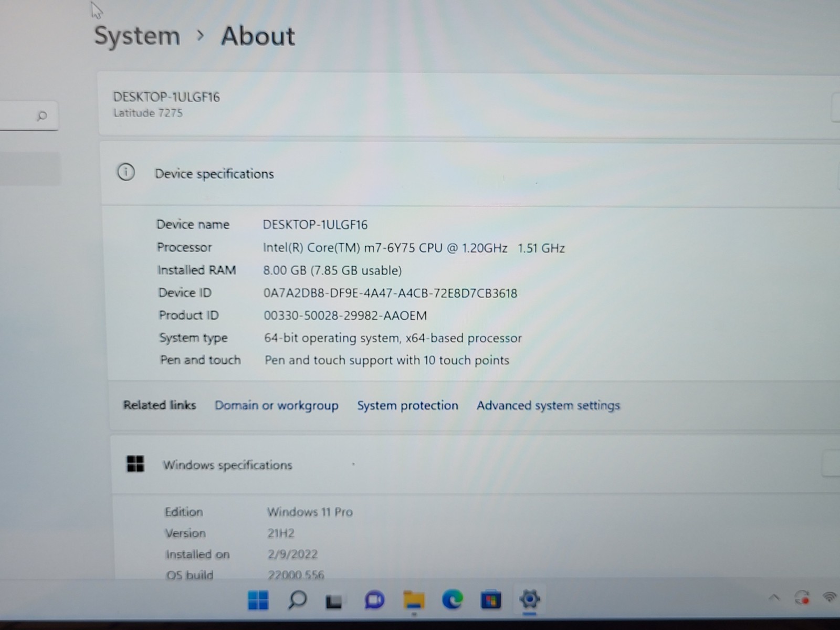Launch Microsoft Edge from the taskbar
The height and width of the screenshot is (630, 840).
pyautogui.click(x=452, y=600)
